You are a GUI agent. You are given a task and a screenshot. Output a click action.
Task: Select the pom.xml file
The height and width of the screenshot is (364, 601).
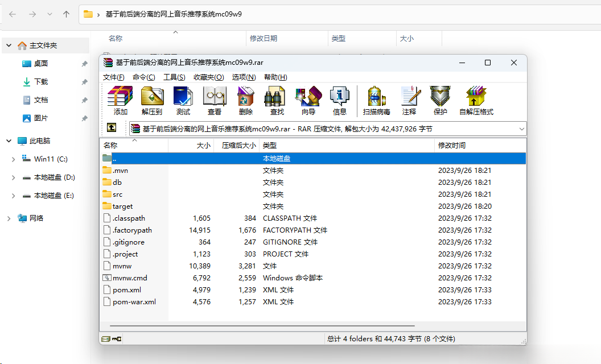point(313,290)
